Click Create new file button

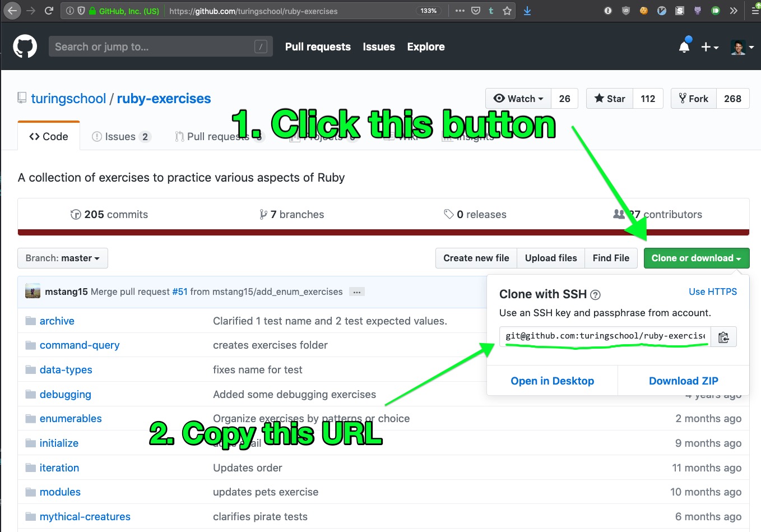tap(476, 258)
